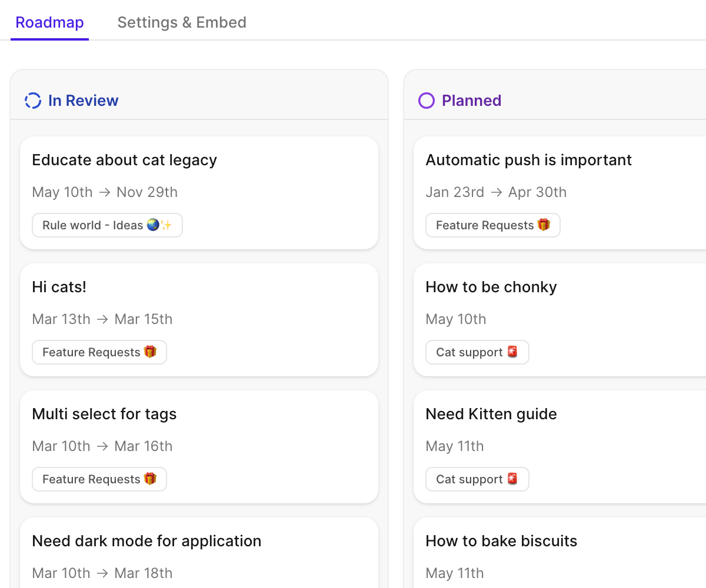Click the In Review status spinner icon

33,100
